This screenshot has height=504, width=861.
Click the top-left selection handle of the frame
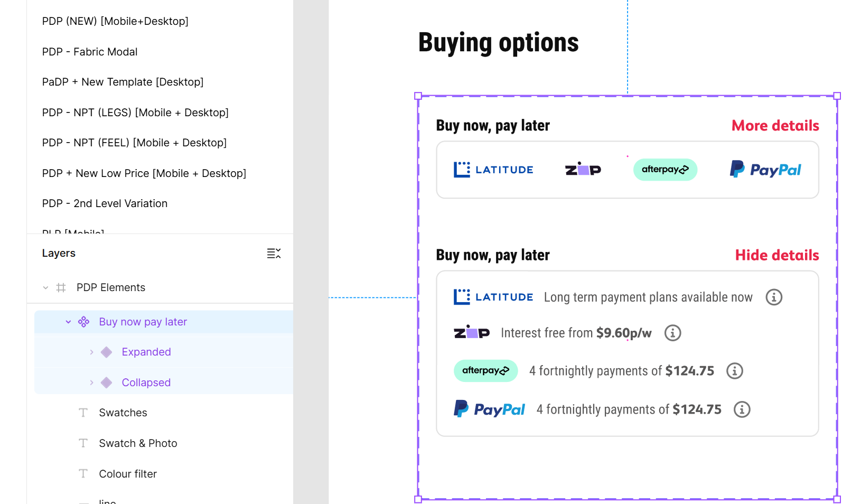pyautogui.click(x=418, y=96)
